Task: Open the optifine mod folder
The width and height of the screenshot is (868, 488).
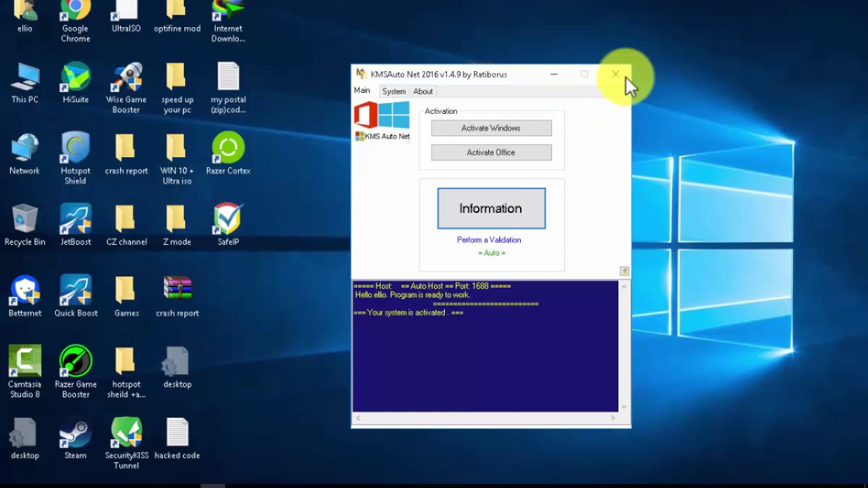Action: pos(177,17)
